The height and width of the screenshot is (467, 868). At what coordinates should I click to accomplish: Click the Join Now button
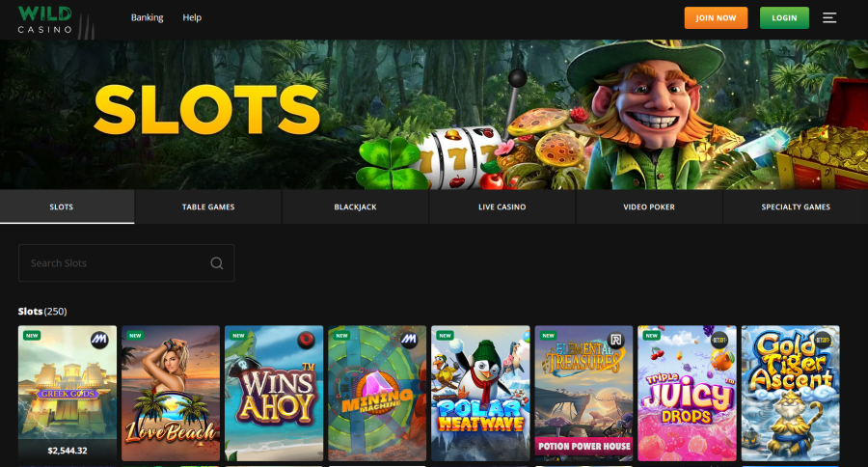(x=716, y=17)
